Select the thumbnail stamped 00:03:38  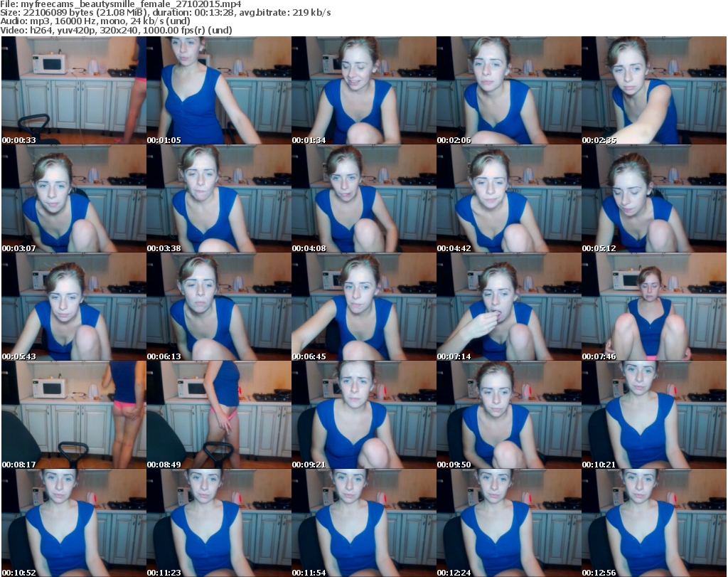219,198
